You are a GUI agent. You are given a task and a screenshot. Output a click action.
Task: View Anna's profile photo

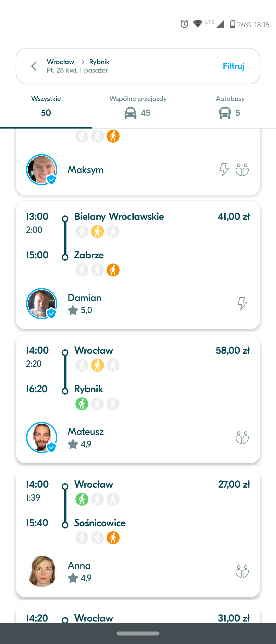pos(42,571)
